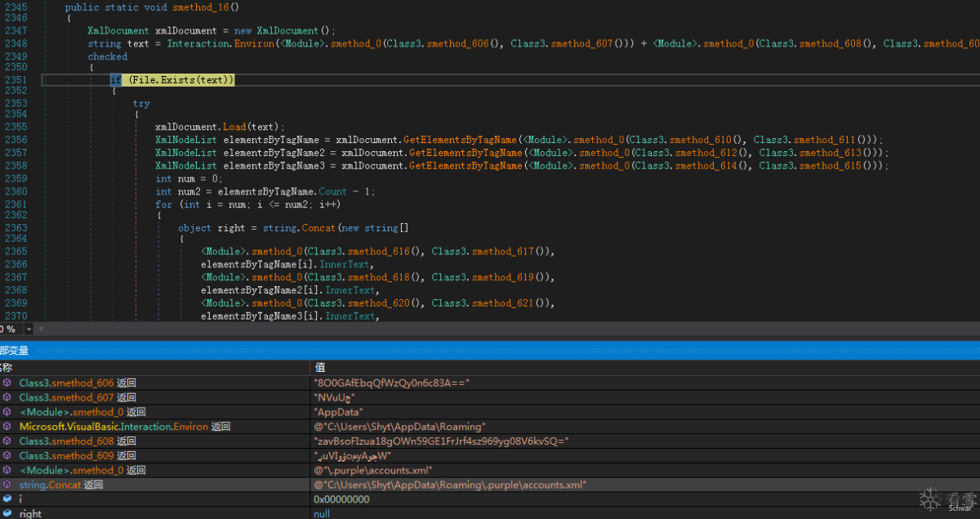Click the null value of variable right
Image resolution: width=980 pixels, height=519 pixels.
click(322, 513)
